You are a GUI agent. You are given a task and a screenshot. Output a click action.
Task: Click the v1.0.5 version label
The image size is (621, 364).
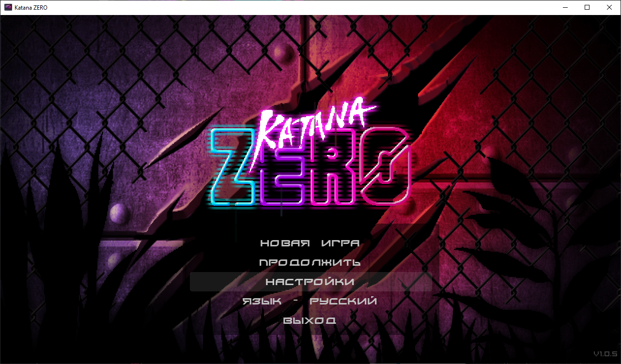(x=605, y=354)
